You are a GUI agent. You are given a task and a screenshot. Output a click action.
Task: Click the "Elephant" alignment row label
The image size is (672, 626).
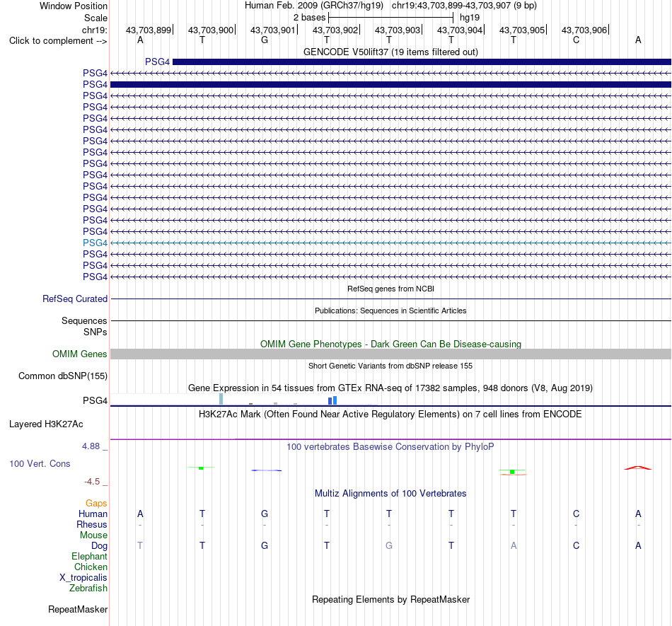(89, 556)
